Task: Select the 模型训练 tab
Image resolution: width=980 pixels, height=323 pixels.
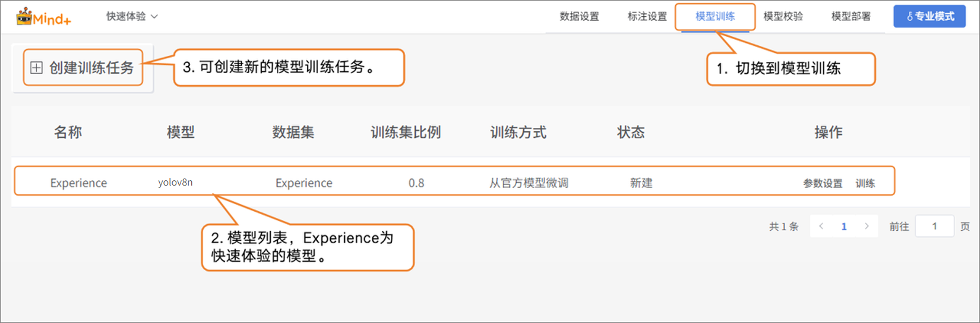Action: click(x=715, y=17)
